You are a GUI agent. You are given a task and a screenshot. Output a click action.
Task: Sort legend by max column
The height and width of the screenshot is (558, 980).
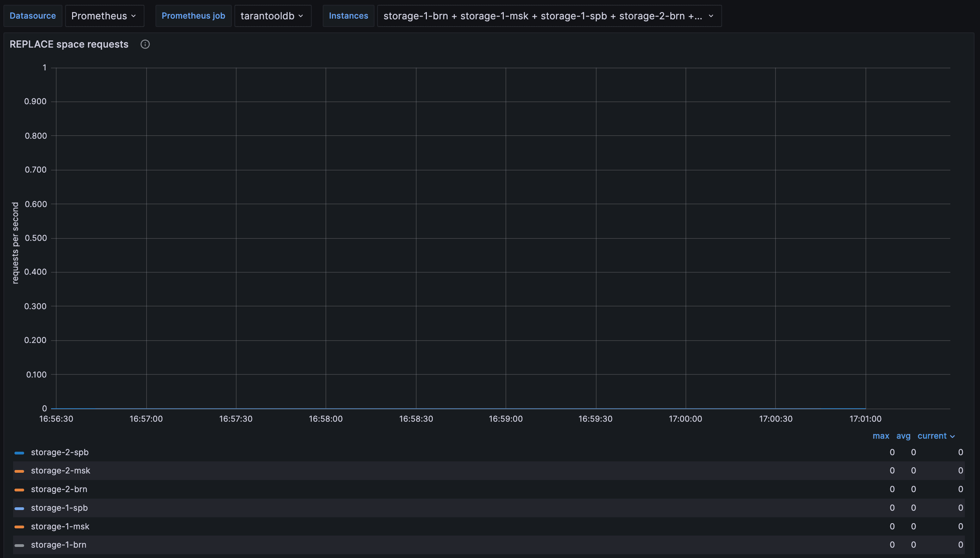coord(881,436)
